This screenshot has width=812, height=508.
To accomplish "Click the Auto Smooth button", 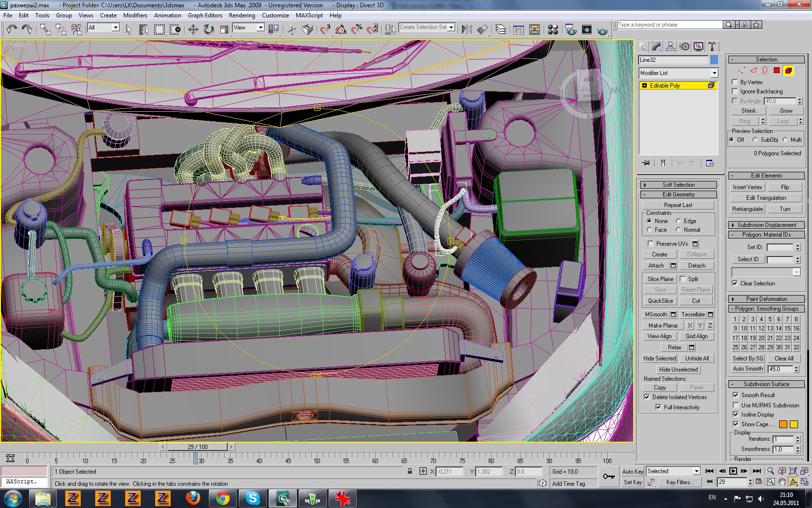I will click(x=747, y=369).
